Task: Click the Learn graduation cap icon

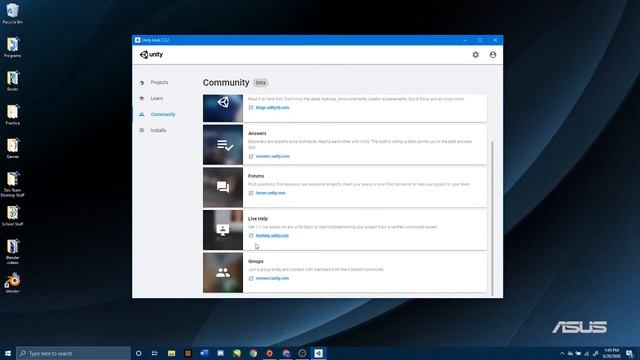Action: tap(142, 98)
